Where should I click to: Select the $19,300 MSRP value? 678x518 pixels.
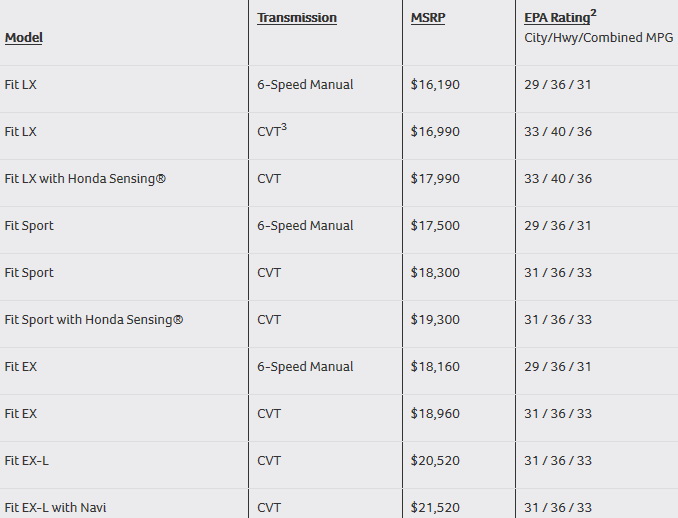click(x=435, y=320)
